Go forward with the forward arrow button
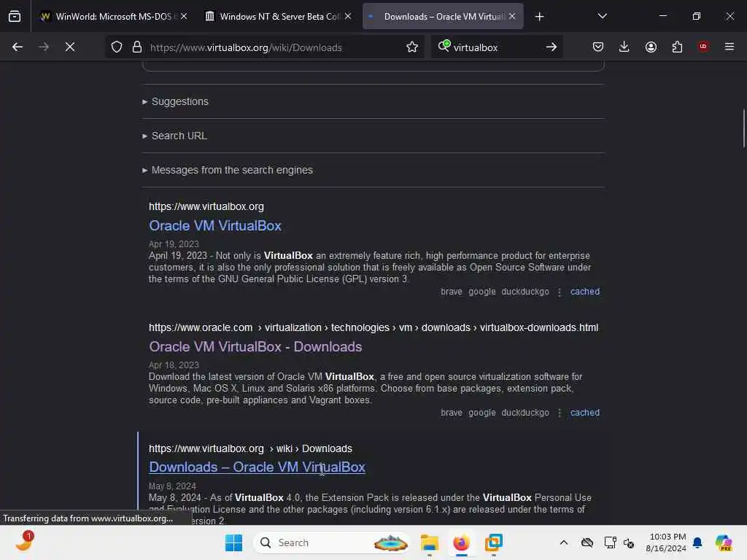The height and width of the screenshot is (560, 747). (44, 47)
